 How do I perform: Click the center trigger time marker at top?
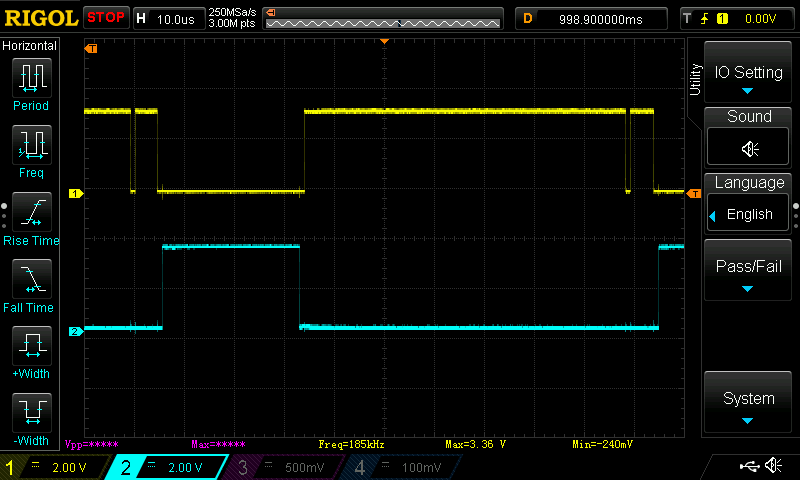coord(385,41)
